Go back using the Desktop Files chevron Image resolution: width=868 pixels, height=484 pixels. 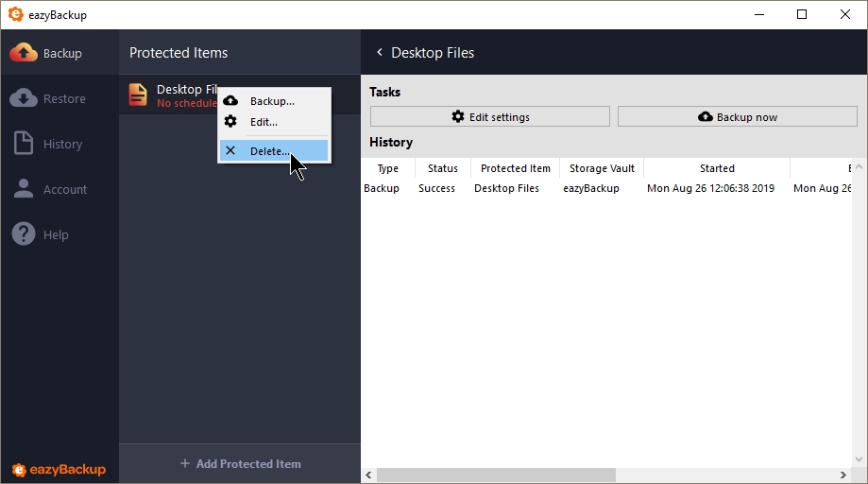[380, 53]
